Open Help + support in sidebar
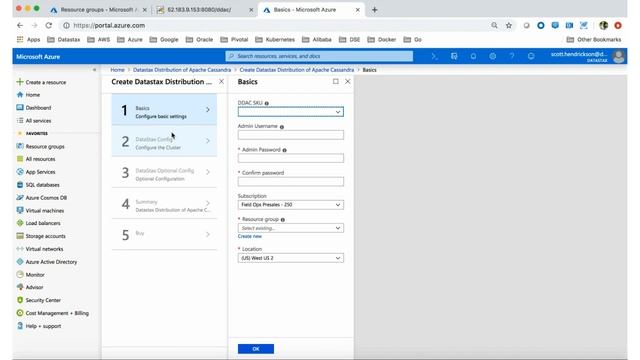 [39, 326]
